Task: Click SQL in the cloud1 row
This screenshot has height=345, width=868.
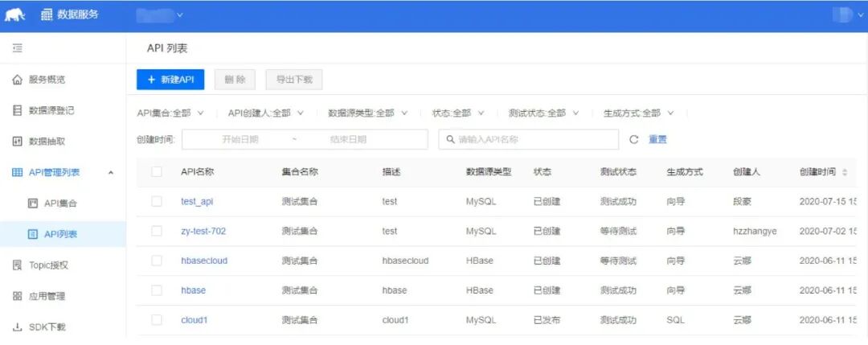Action: [676, 319]
